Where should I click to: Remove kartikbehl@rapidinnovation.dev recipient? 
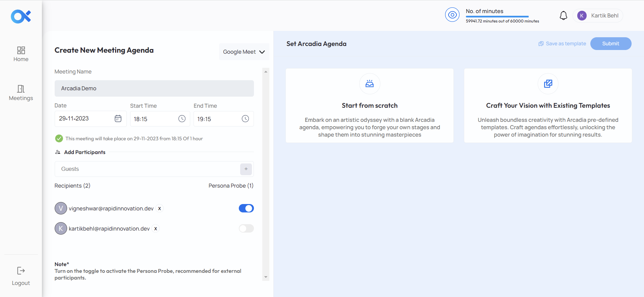(156, 229)
